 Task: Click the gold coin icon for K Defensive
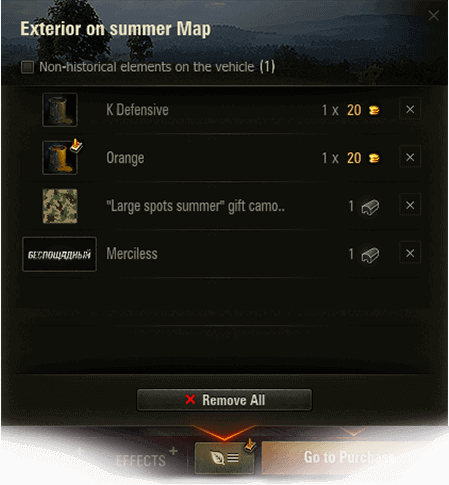[374, 110]
